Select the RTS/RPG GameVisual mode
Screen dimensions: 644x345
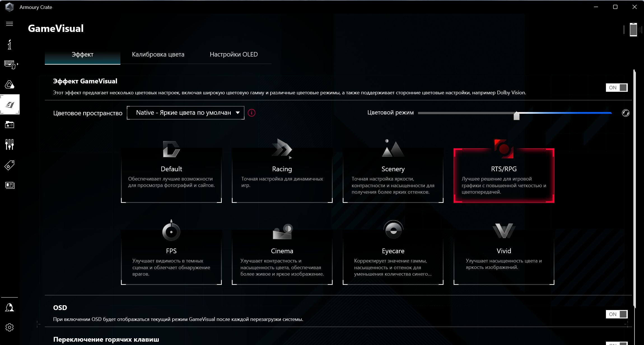pos(504,172)
